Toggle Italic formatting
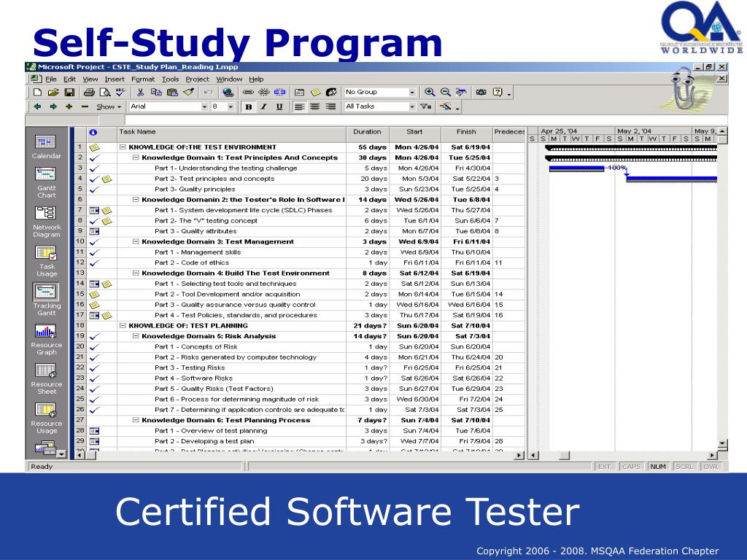The height and width of the screenshot is (560, 747). (263, 106)
